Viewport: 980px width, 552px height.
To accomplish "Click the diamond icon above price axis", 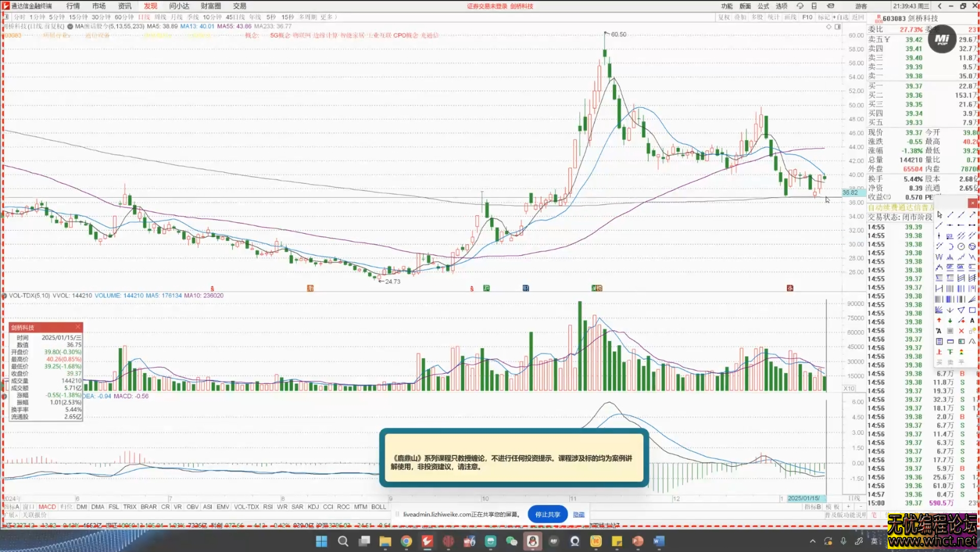I will [x=829, y=27].
